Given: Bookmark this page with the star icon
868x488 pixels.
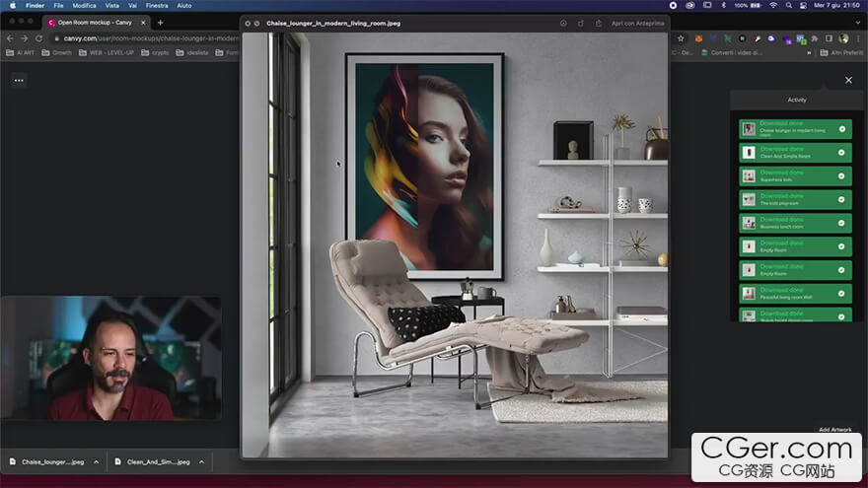Looking at the screenshot, I should tap(681, 38).
